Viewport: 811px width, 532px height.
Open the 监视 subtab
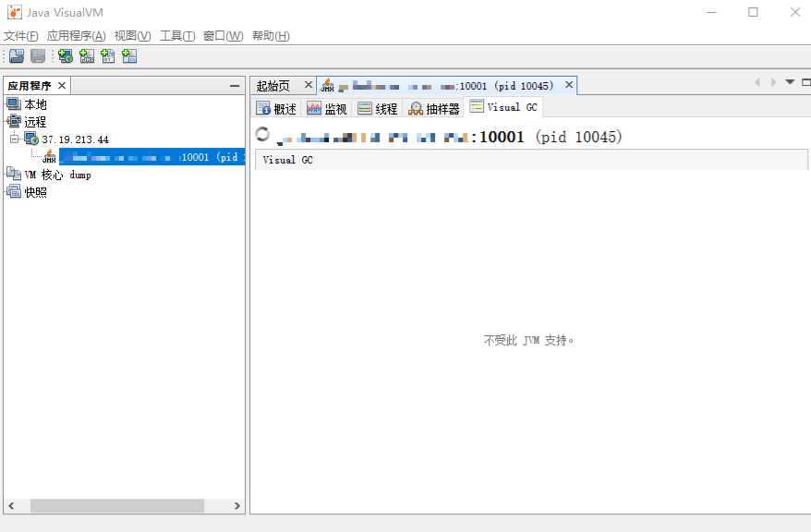pyautogui.click(x=326, y=108)
